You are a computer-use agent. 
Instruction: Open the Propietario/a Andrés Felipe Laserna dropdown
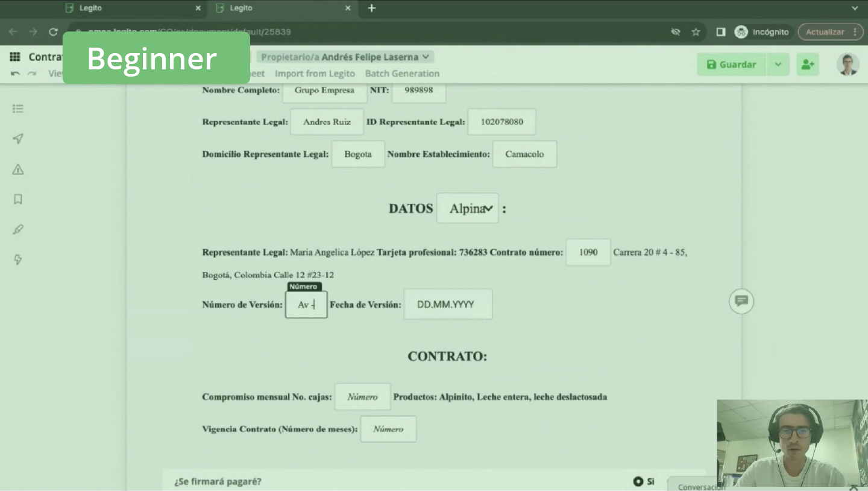pos(345,57)
